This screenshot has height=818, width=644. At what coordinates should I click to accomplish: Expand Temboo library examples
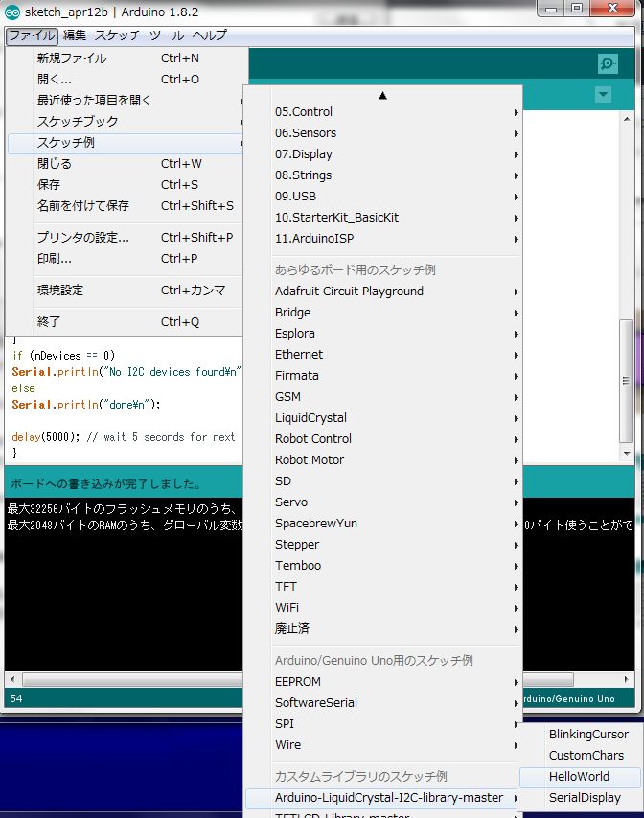[x=383, y=566]
